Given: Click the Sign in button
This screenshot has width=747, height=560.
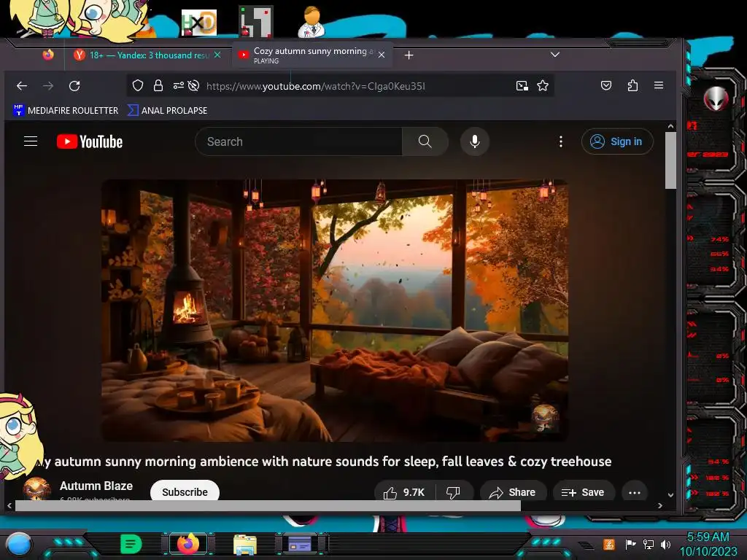Looking at the screenshot, I should point(617,141).
